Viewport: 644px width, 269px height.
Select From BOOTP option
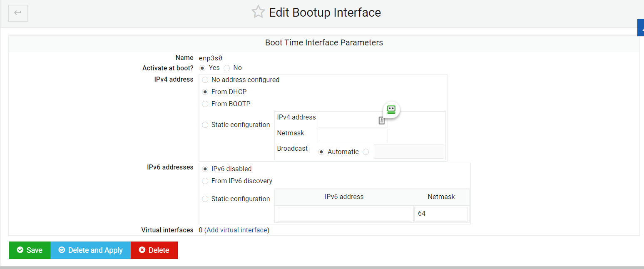pos(205,104)
